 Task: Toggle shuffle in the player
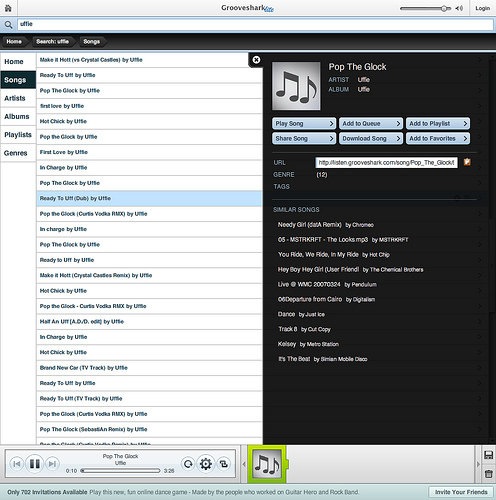coord(223,464)
